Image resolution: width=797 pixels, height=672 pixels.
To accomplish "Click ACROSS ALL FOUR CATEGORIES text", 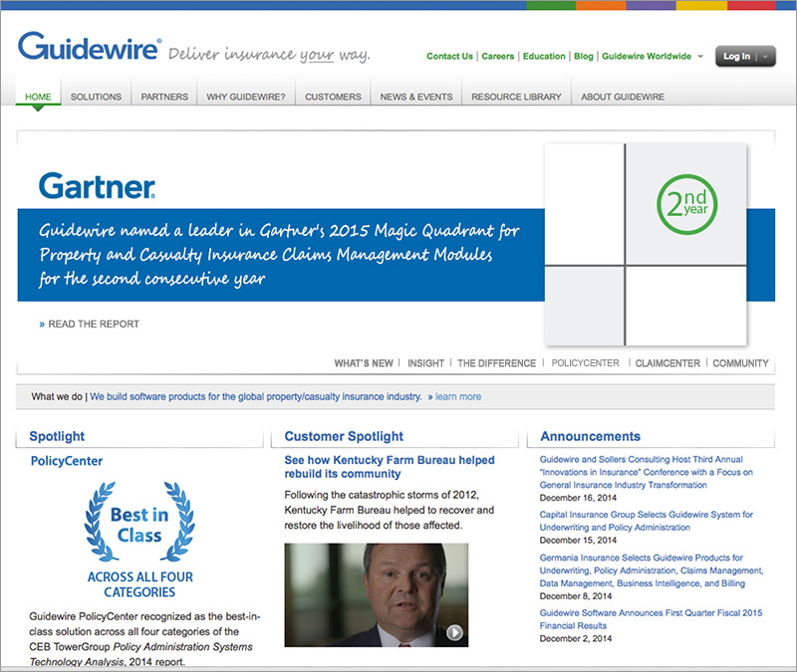I will coord(139,584).
